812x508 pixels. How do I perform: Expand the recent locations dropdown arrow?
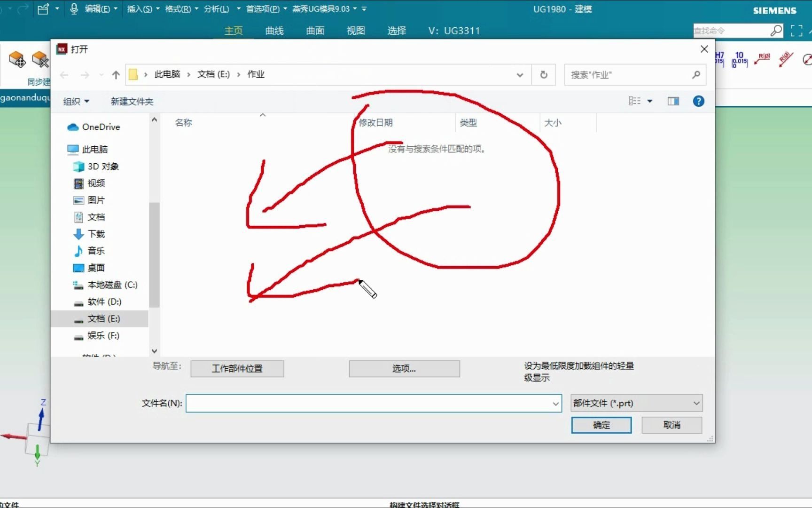(x=101, y=75)
